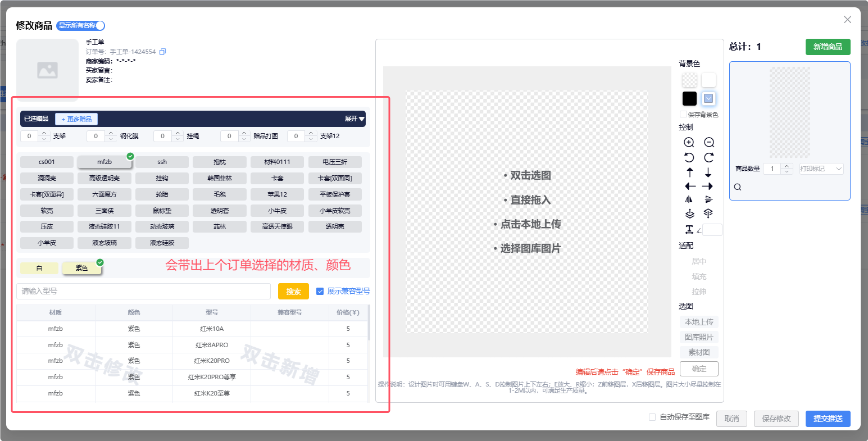Rotate the image clockwise
The width and height of the screenshot is (868, 441).
pos(709,157)
